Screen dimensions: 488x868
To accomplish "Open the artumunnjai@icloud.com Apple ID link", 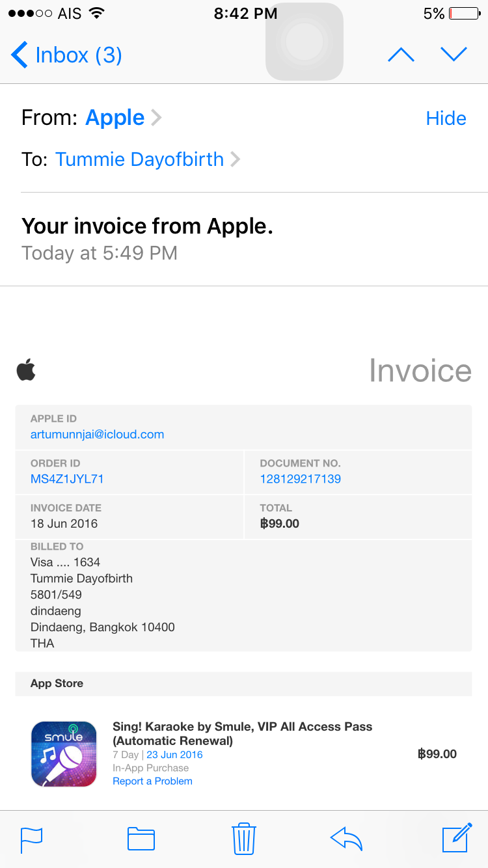I will click(97, 435).
